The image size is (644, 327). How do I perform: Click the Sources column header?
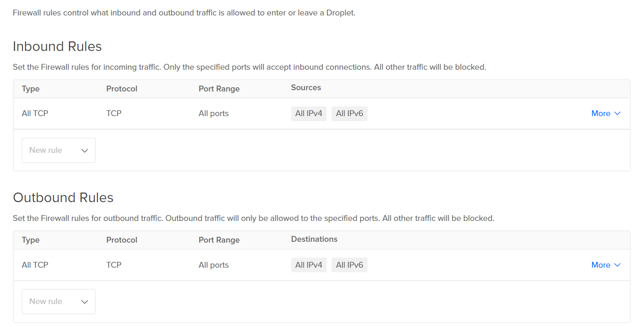pyautogui.click(x=306, y=88)
